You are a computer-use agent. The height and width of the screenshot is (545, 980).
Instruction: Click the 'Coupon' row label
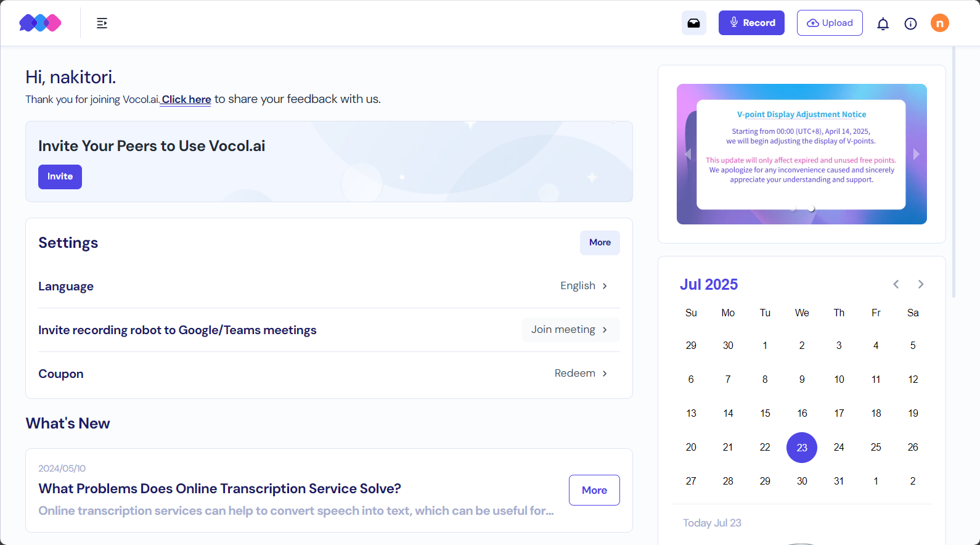point(60,374)
